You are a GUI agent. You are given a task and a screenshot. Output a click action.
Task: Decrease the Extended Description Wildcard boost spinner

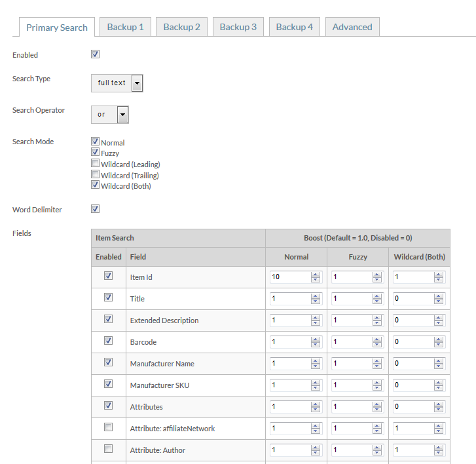click(439, 323)
